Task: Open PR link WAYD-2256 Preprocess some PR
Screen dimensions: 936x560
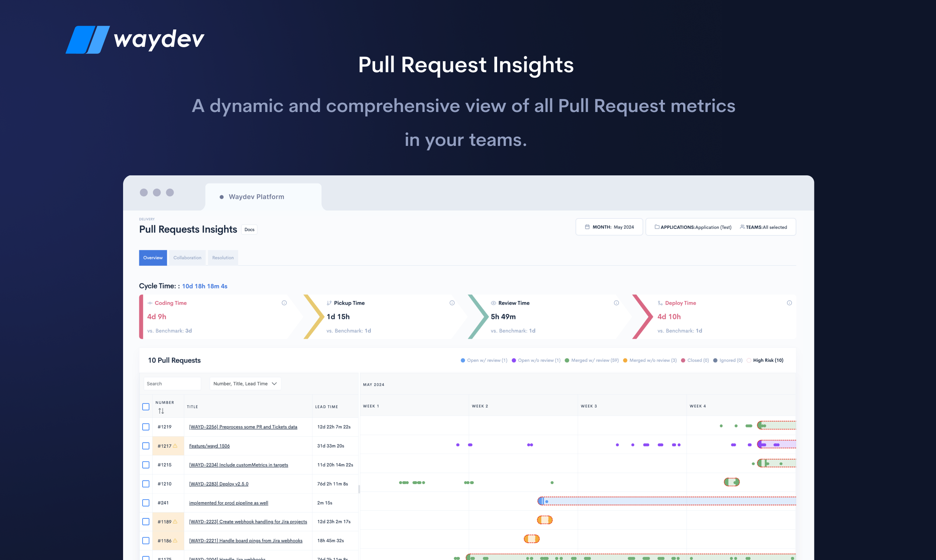Action: [x=243, y=427]
